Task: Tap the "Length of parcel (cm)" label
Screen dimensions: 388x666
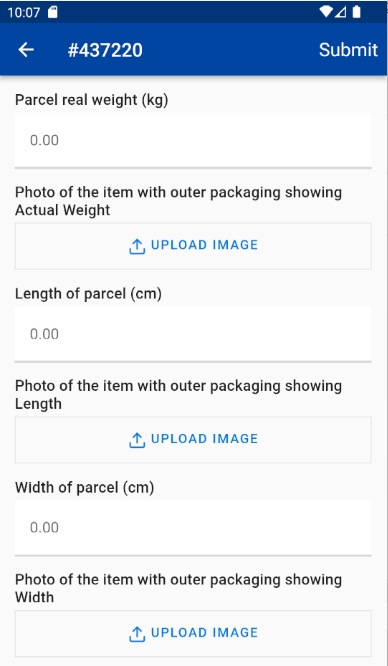Action: (88, 294)
